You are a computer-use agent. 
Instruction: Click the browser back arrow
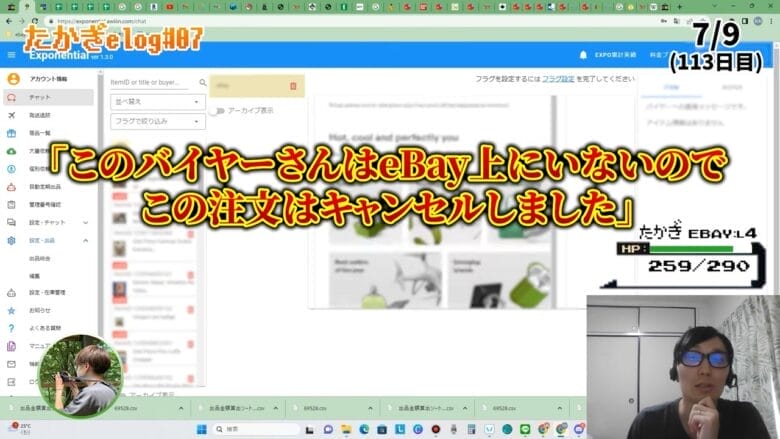(9, 21)
